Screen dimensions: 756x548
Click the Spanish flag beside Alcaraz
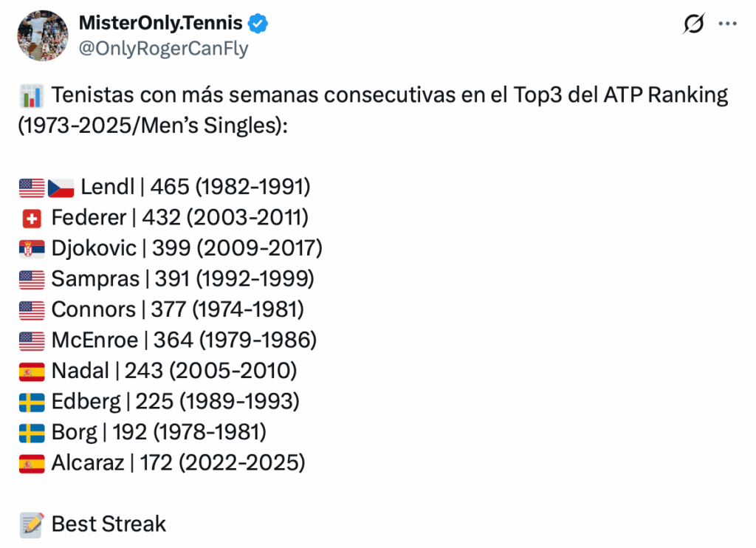32,464
